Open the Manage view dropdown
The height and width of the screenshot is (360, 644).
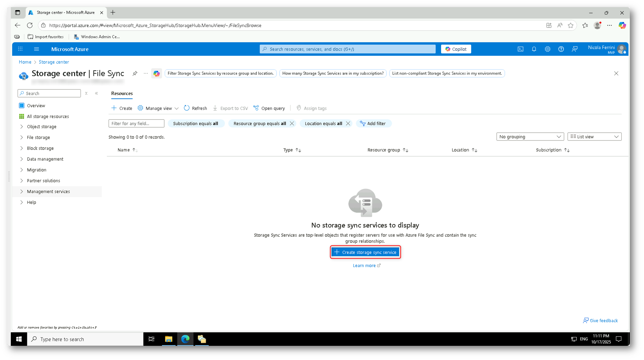coord(158,108)
